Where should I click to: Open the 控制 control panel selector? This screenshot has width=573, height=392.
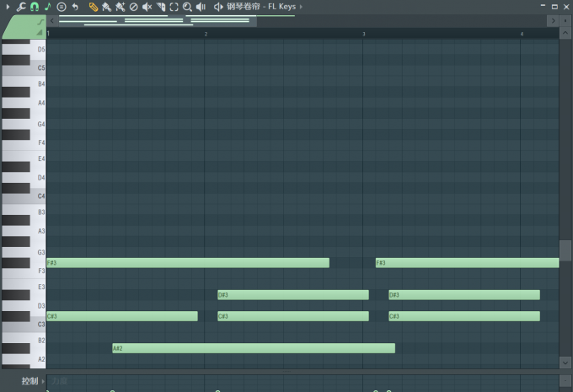33,381
